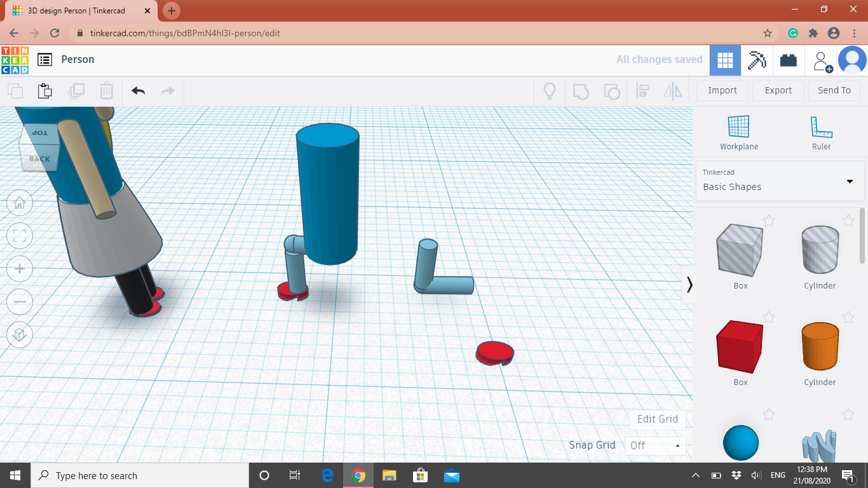
Task: Select the Workplane tool
Action: [739, 133]
